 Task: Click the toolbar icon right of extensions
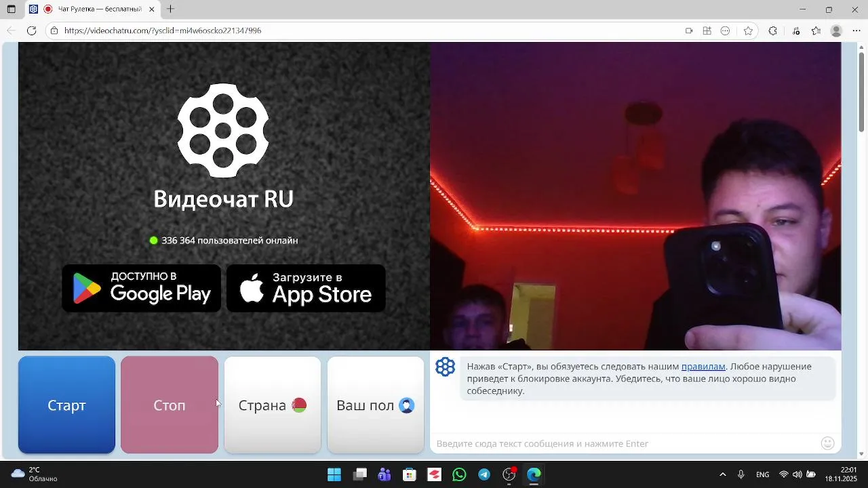coord(796,30)
